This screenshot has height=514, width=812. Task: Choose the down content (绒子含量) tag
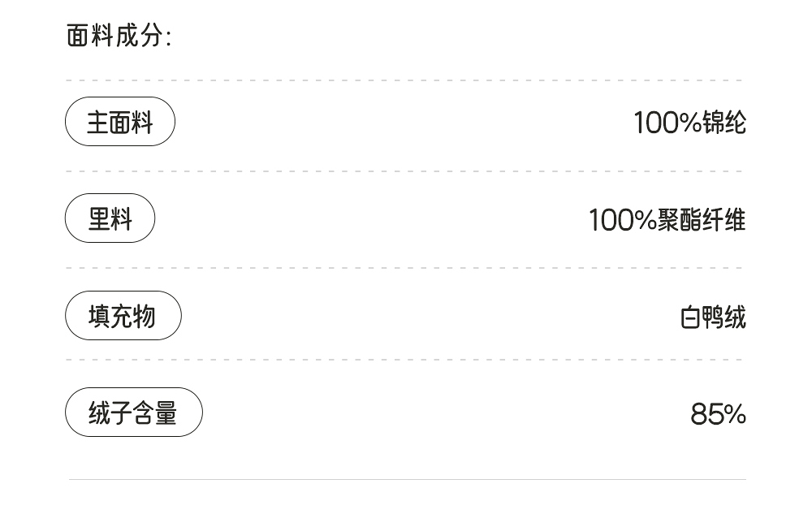(x=133, y=412)
